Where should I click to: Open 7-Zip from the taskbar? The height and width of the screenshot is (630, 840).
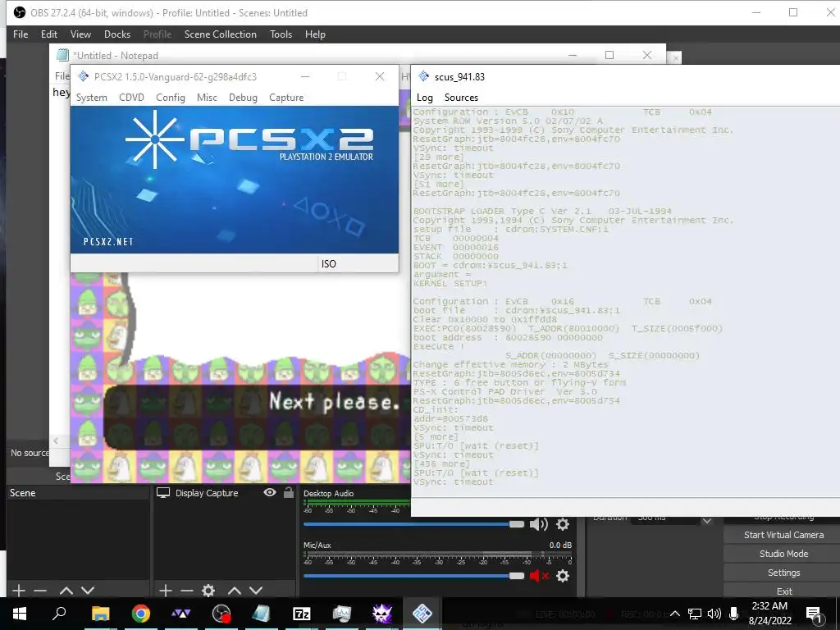pos(302,614)
